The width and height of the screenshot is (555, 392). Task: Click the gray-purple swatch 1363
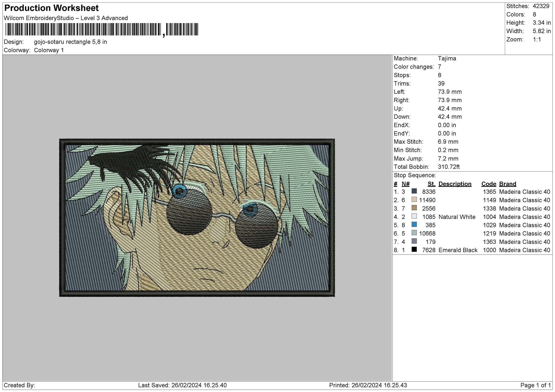tap(414, 241)
